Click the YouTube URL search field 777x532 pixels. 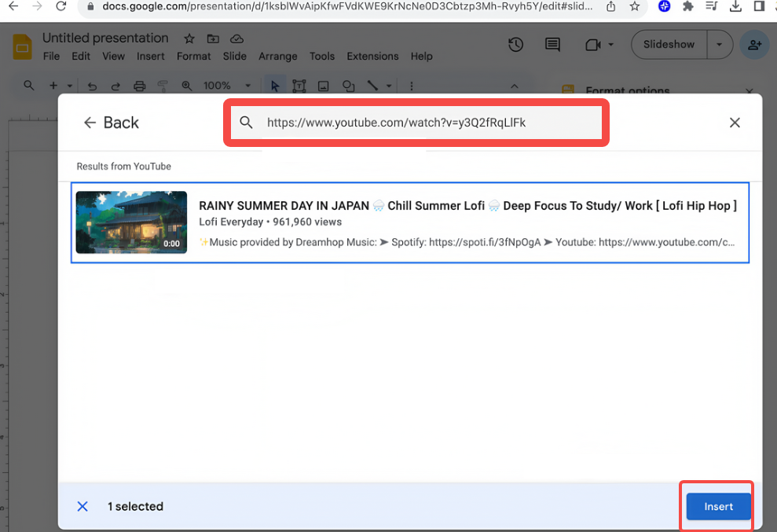[416, 123]
